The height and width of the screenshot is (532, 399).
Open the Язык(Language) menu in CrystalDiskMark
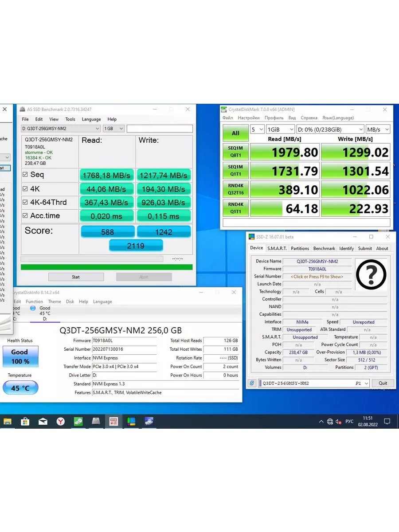pyautogui.click(x=337, y=118)
